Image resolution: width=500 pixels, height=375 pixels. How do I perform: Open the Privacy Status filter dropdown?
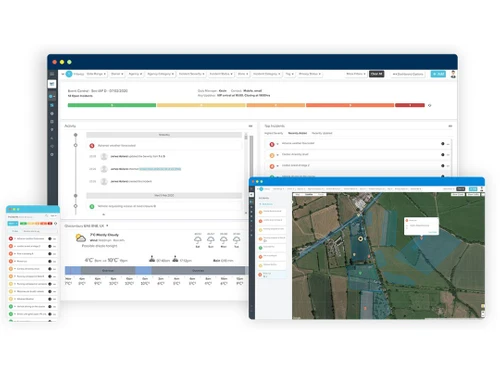(x=310, y=74)
